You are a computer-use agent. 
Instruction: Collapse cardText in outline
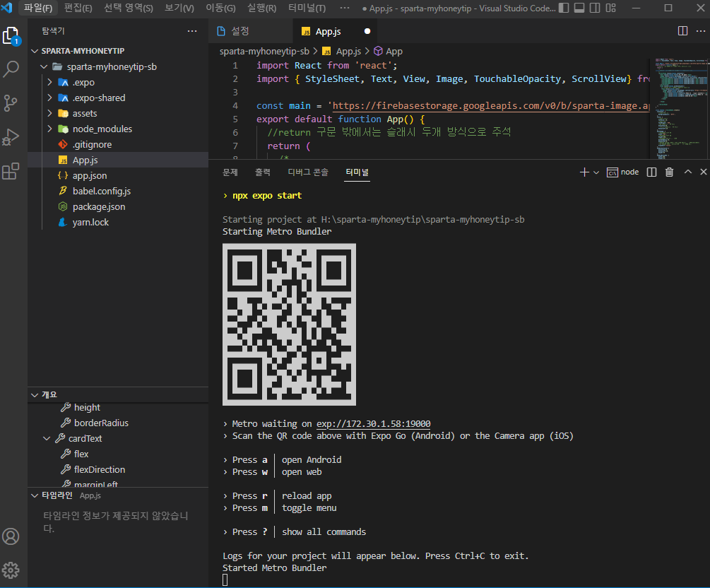coord(47,438)
